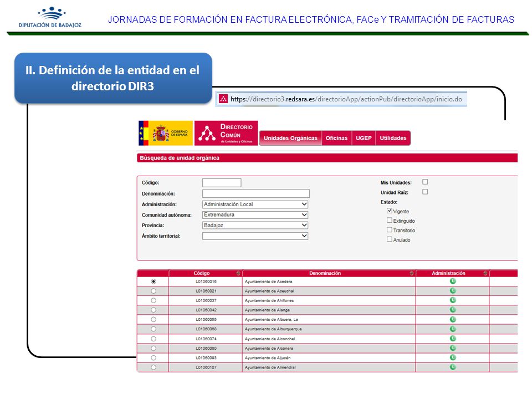Click code cell L01060080

point(206,349)
